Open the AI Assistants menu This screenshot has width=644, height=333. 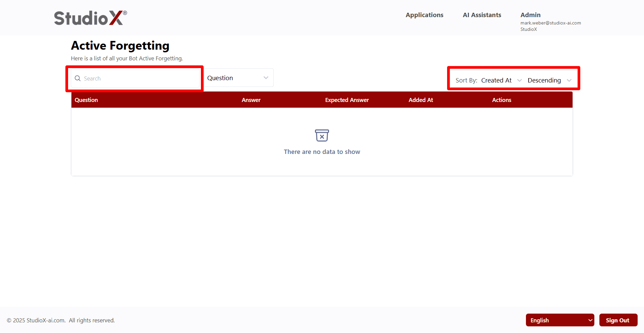[482, 15]
